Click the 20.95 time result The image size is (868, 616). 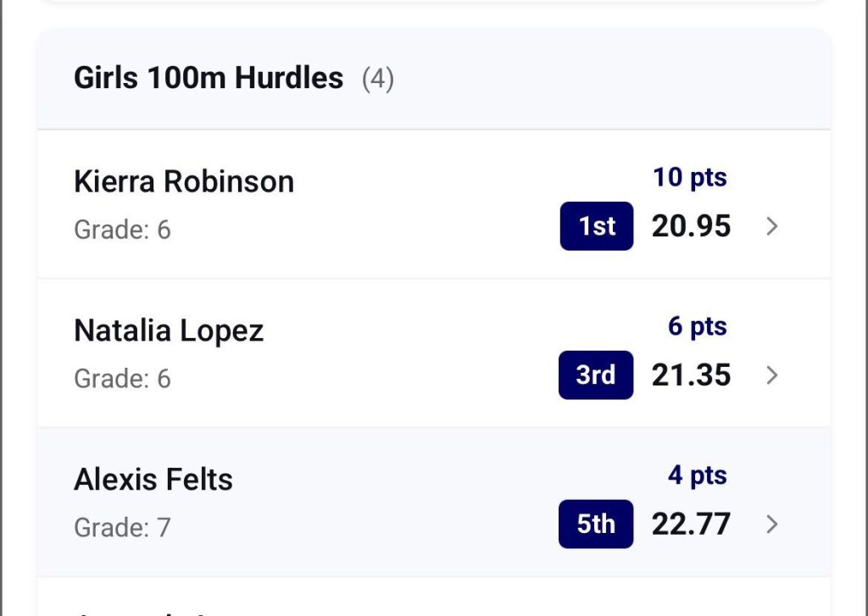click(691, 226)
